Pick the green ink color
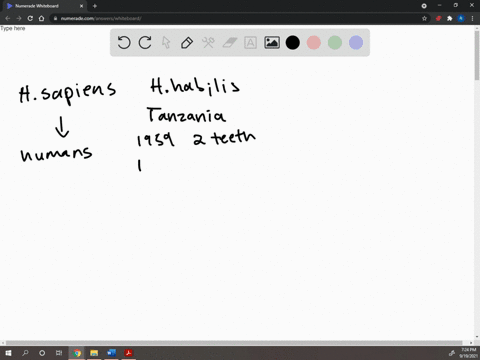The image size is (480, 360). [x=335, y=43]
